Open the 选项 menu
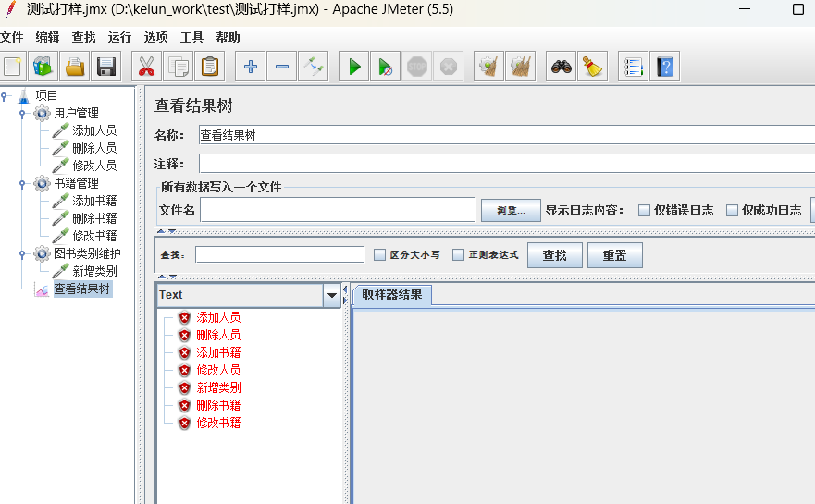Screen dimensions: 815x504 [x=156, y=37]
